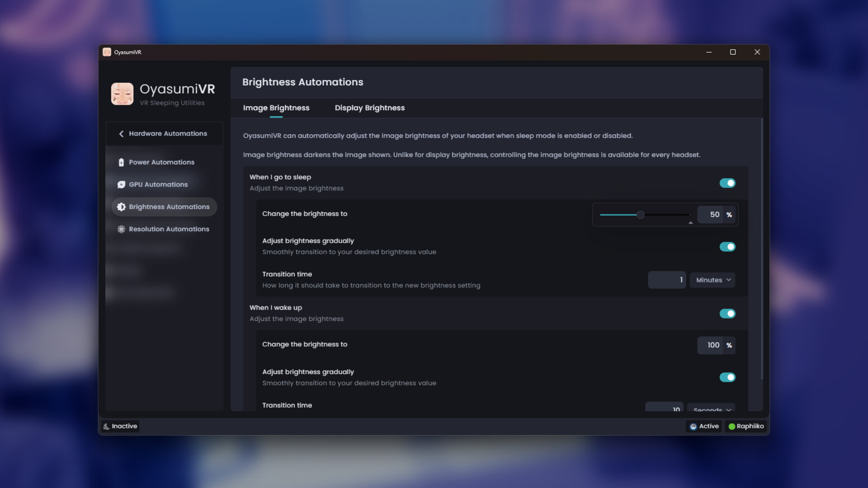Open Power Automations settings
The image size is (868, 488).
[161, 162]
